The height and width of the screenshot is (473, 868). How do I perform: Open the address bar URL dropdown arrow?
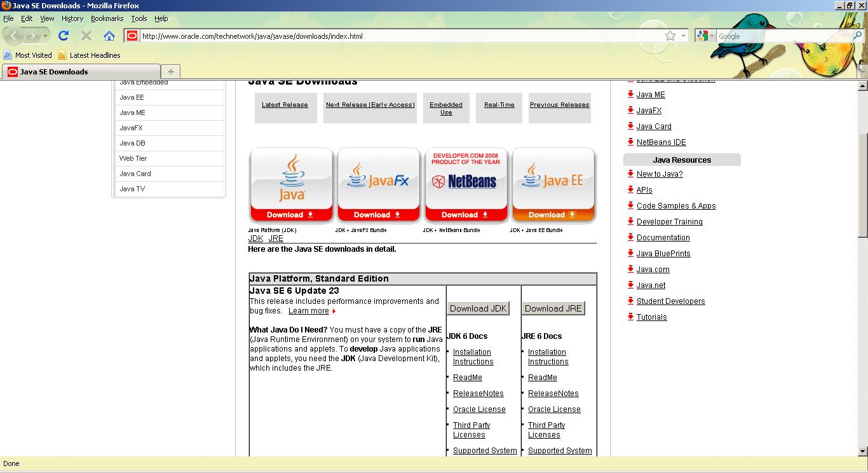[684, 36]
